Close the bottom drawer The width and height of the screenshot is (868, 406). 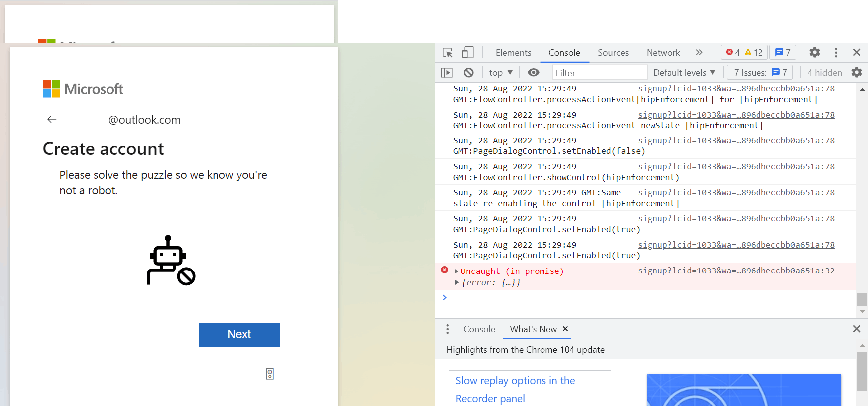[857, 329]
